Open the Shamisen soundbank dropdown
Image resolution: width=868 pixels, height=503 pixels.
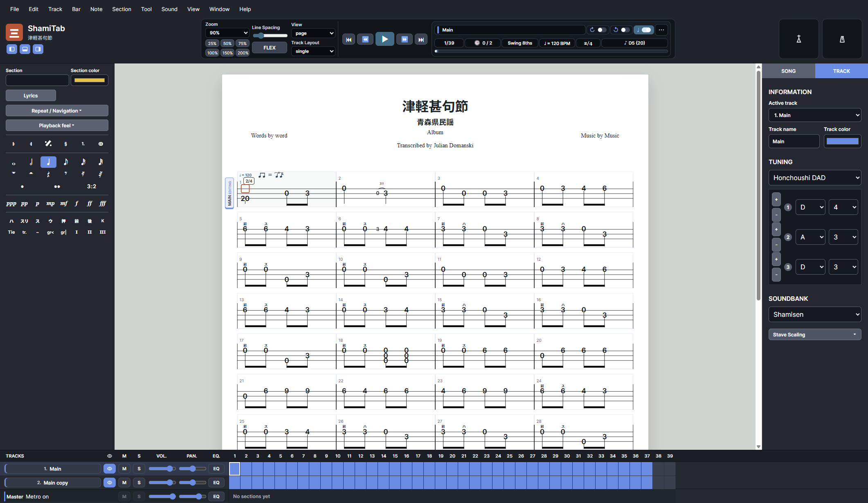[x=814, y=314]
